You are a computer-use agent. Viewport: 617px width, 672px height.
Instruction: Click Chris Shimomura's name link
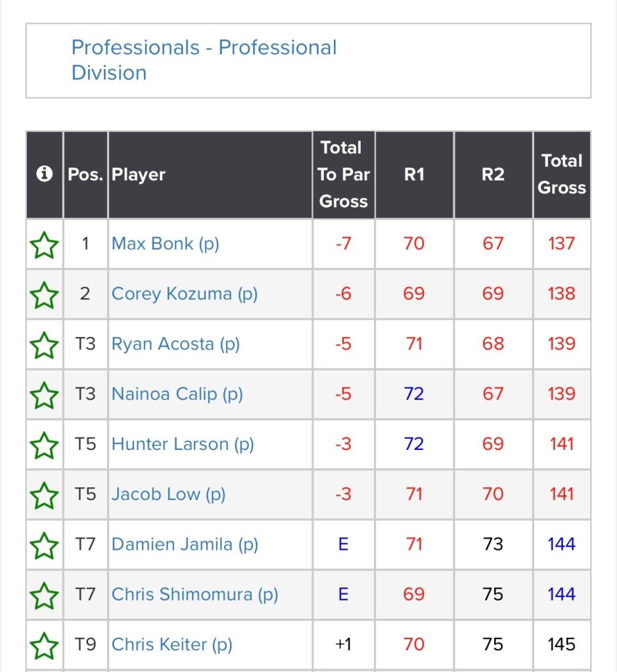194,594
